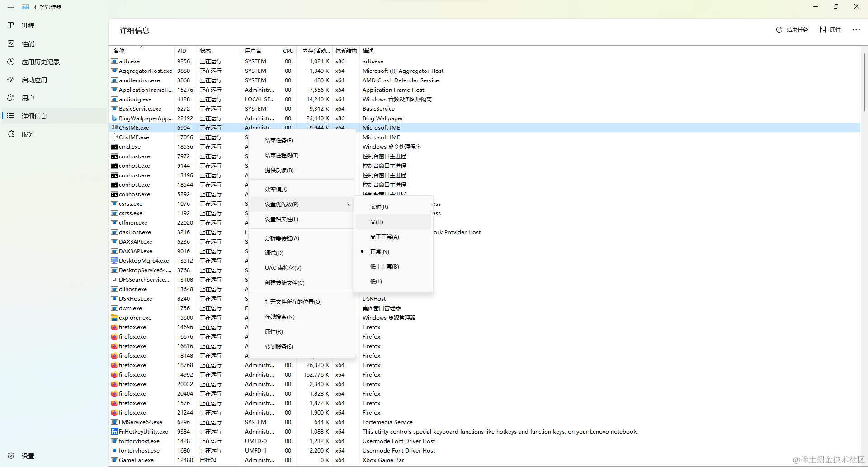Viewport: 868px width, 467px height.
Task: Choose Open file location (打开文件所在的位置)
Action: coord(302,302)
